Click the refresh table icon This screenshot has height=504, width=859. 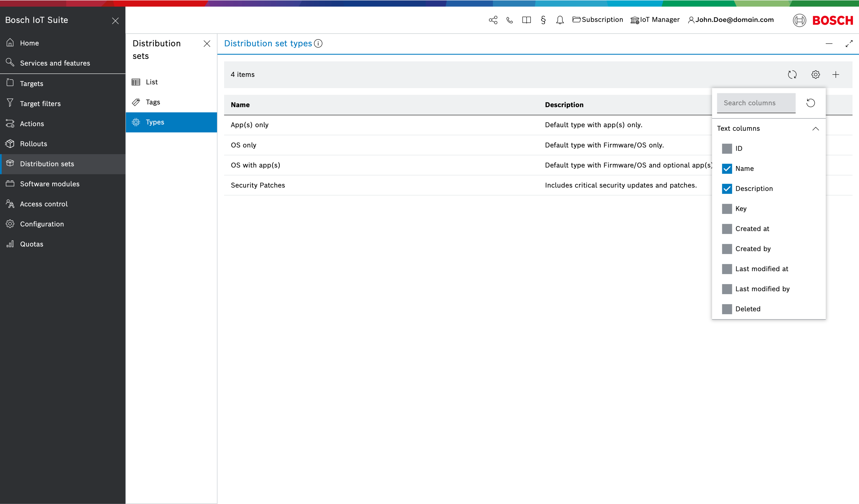pos(792,75)
